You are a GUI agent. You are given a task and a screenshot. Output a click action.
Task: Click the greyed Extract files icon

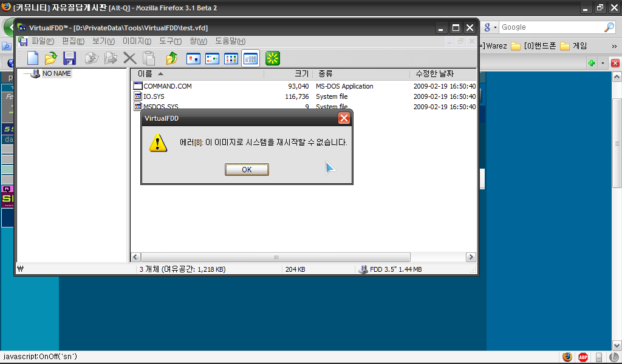pos(92,59)
